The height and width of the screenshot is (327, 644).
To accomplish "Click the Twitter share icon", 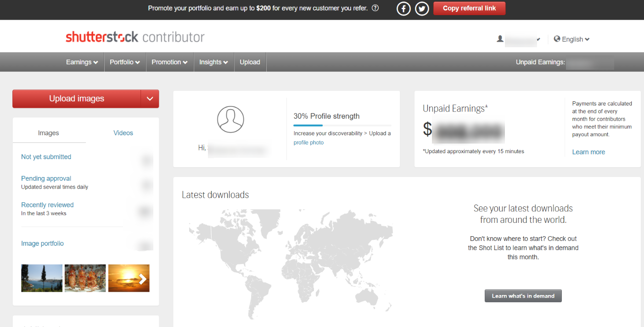I will [422, 9].
